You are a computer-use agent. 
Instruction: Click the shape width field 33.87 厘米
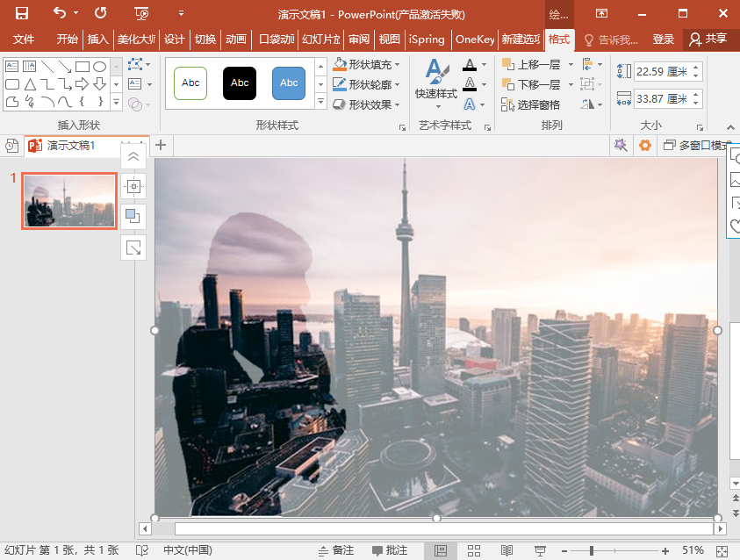pyautogui.click(x=664, y=98)
